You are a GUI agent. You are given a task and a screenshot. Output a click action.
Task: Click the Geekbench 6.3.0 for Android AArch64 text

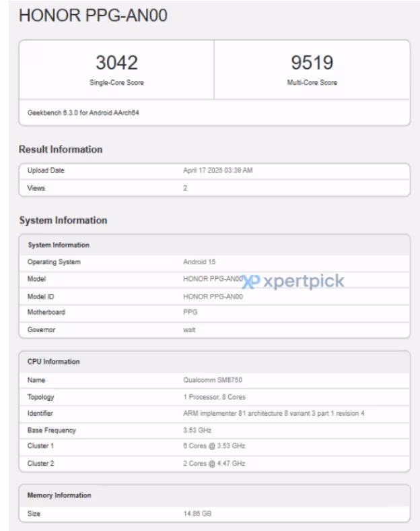83,113
